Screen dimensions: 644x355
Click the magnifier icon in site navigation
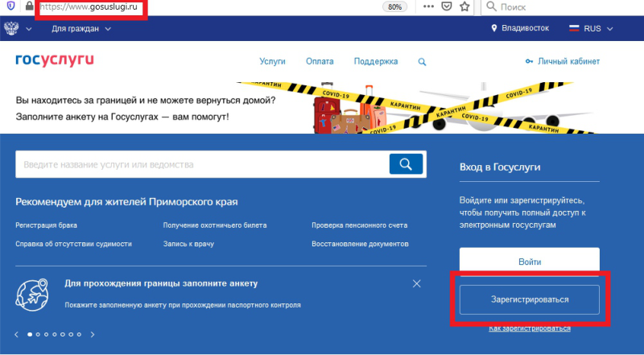tap(423, 61)
